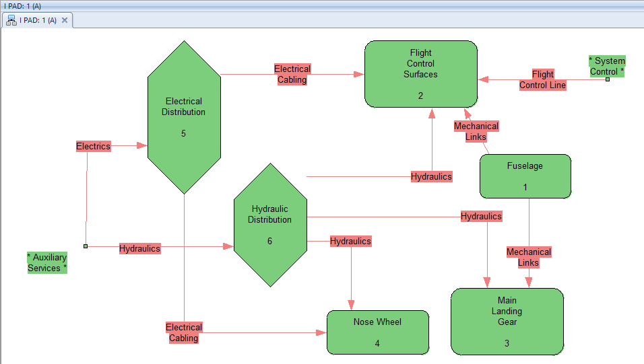Select Hydraulics label below Flight Control Surfaces
This screenshot has width=644, height=364.
coord(431,176)
